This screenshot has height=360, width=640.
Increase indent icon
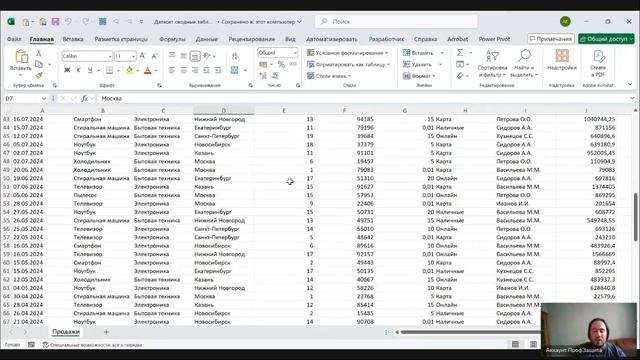218,70
